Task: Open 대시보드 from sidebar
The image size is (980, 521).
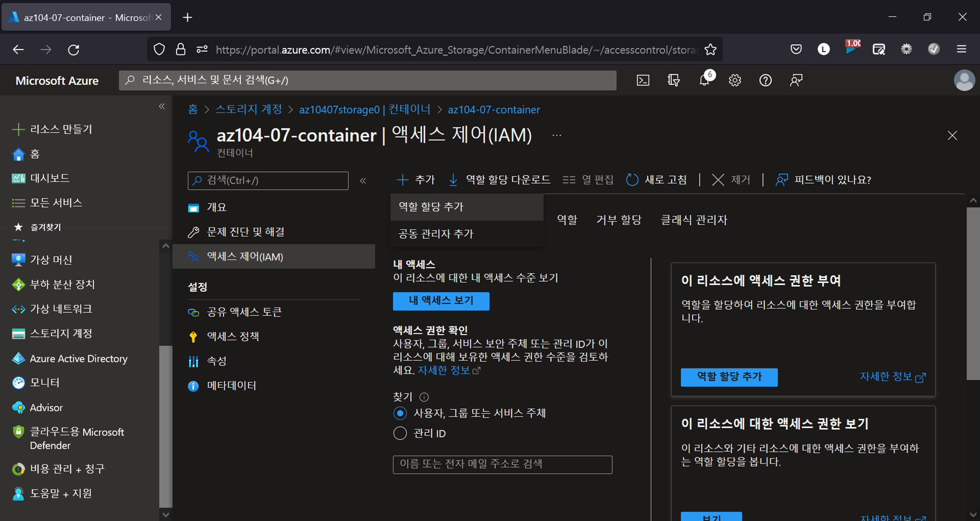Action: tap(41, 178)
